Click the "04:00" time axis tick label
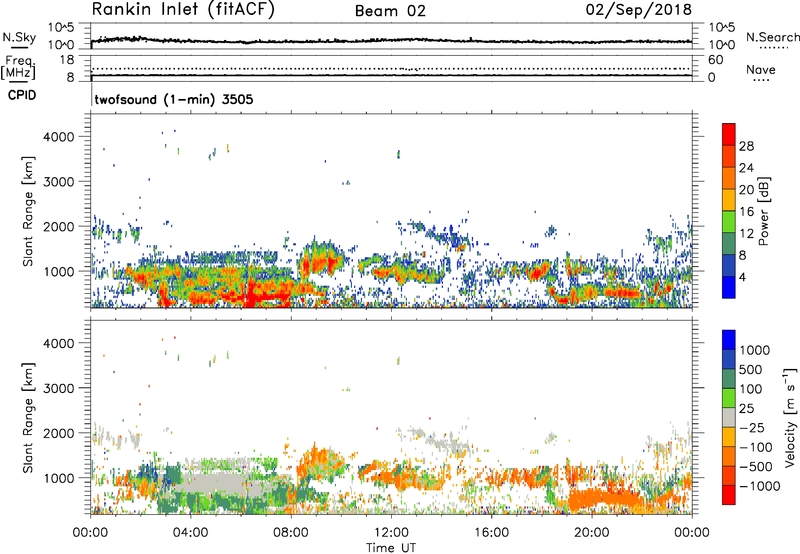Viewport: 800px width, 554px height. click(x=190, y=533)
